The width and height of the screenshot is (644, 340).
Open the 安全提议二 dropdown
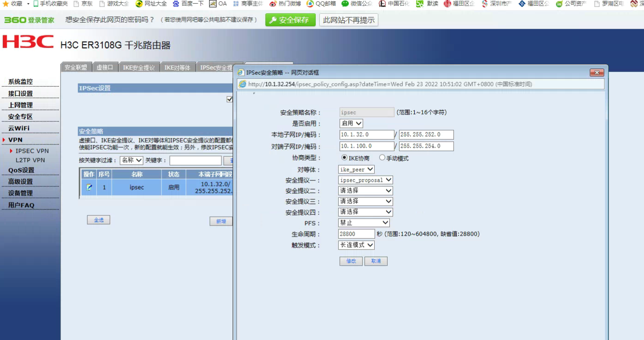coord(365,191)
